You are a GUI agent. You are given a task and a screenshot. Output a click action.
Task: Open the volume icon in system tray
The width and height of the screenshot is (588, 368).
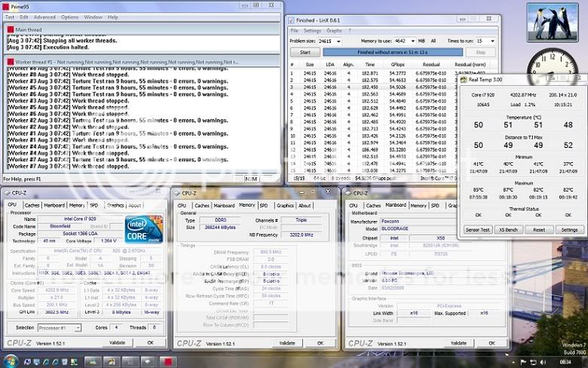pos(543,362)
